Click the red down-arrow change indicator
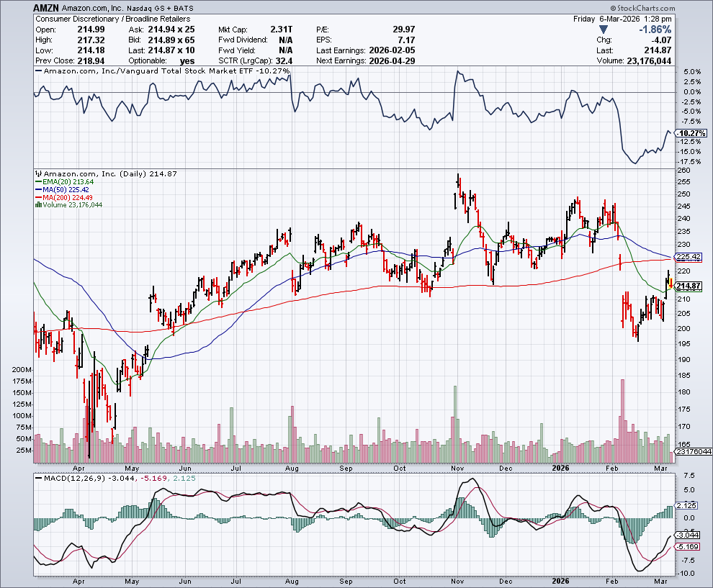 [x=604, y=30]
